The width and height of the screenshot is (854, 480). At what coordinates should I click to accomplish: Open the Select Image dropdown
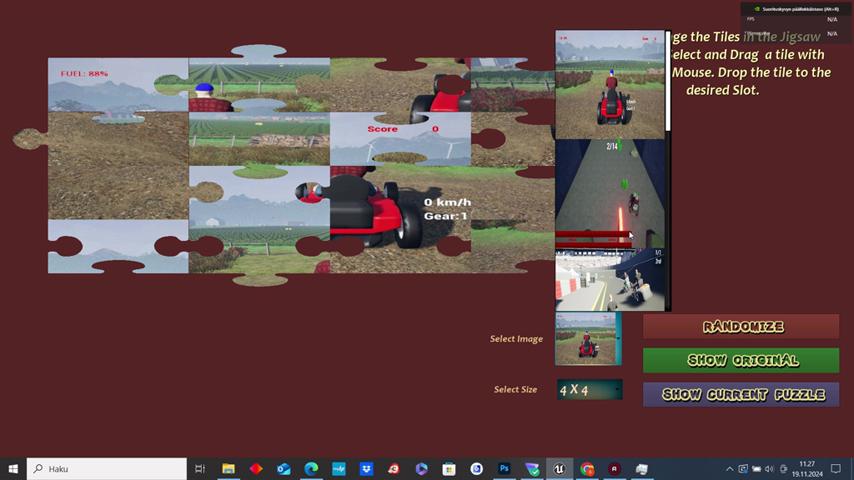[588, 338]
